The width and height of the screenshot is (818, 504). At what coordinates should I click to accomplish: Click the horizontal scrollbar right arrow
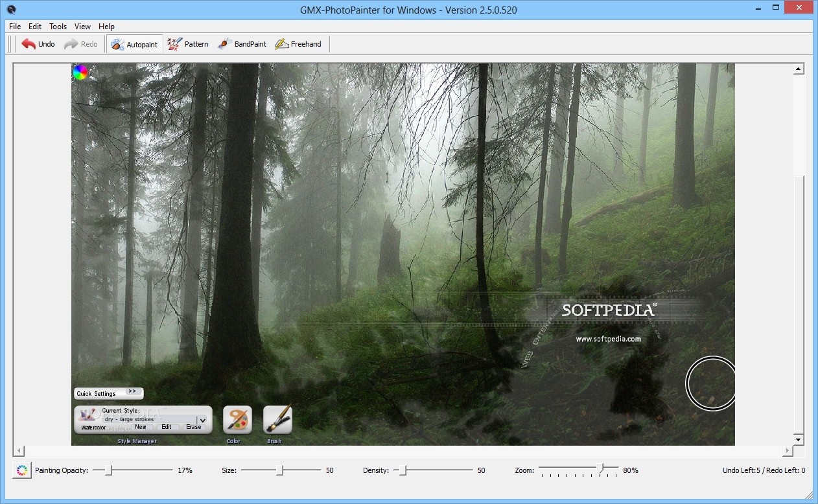(788, 450)
